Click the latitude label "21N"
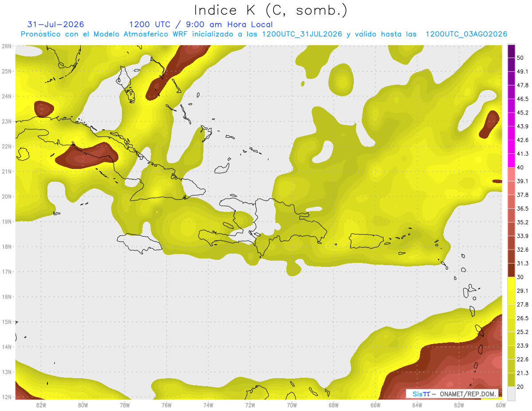 point(7,172)
